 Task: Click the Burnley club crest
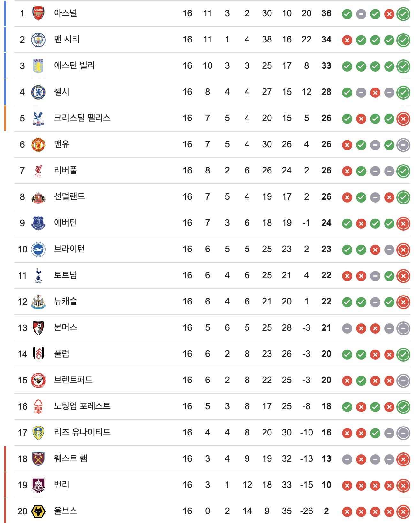click(38, 485)
